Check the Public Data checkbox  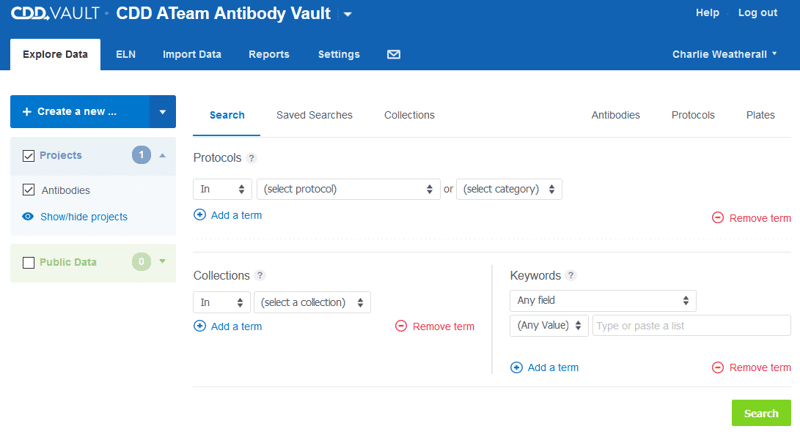[29, 263]
